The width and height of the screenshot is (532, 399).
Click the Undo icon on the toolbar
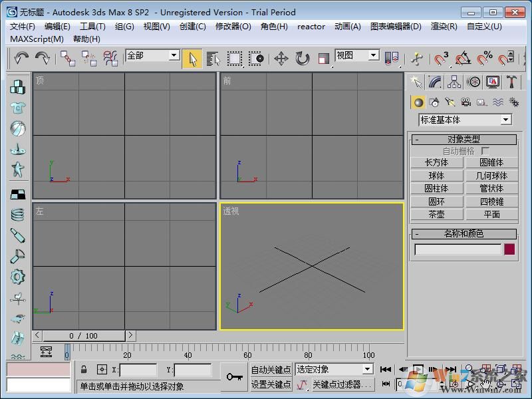click(x=20, y=59)
